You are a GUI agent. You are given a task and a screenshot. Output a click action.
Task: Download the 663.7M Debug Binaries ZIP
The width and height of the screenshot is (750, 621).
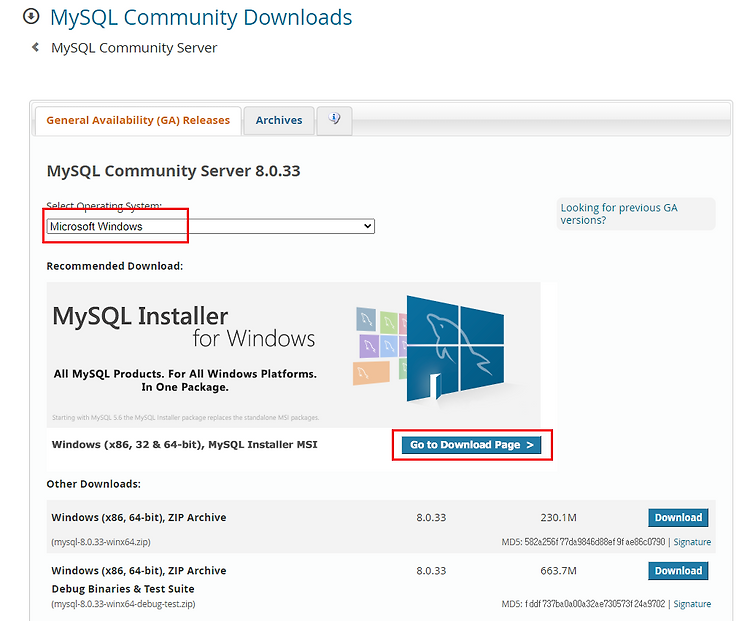(x=678, y=571)
